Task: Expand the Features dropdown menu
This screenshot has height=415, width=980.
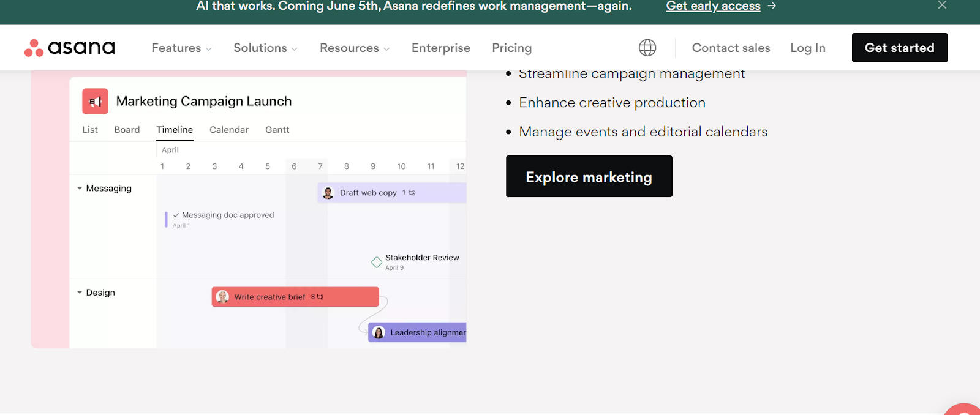Action: [x=181, y=48]
